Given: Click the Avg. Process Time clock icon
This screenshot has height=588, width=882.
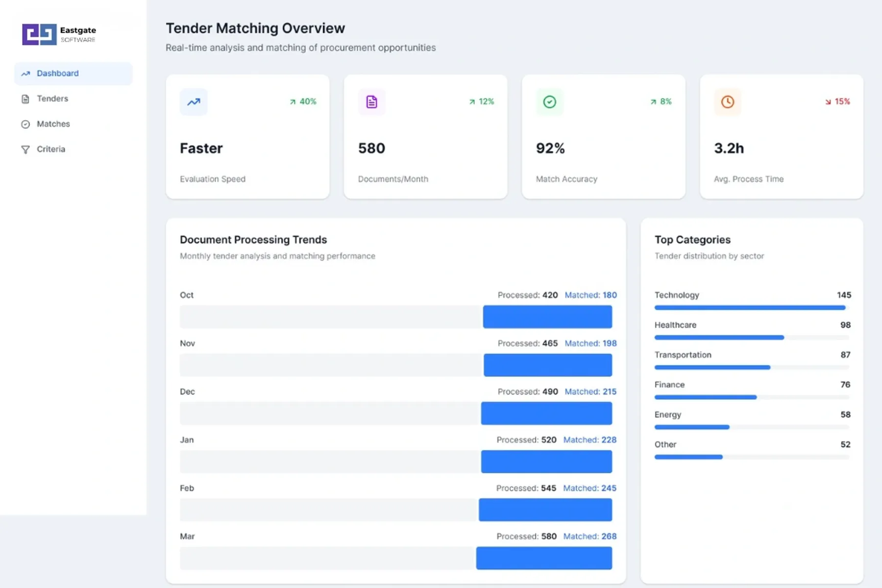Looking at the screenshot, I should [728, 102].
